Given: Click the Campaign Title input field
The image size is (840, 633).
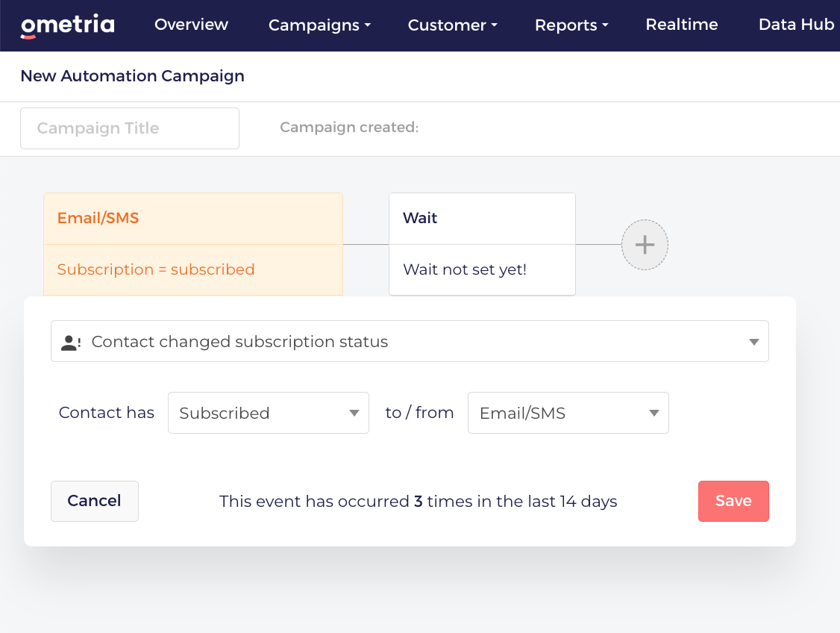Looking at the screenshot, I should pyautogui.click(x=130, y=128).
